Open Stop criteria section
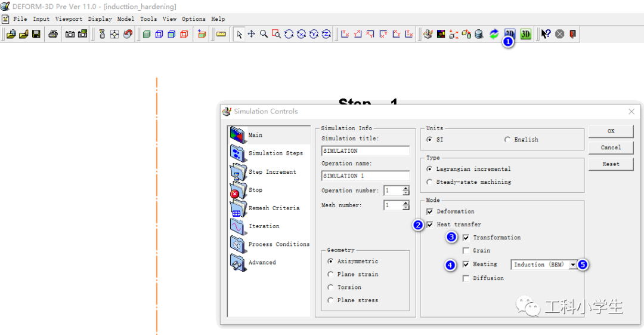The image size is (644, 335). tap(269, 190)
